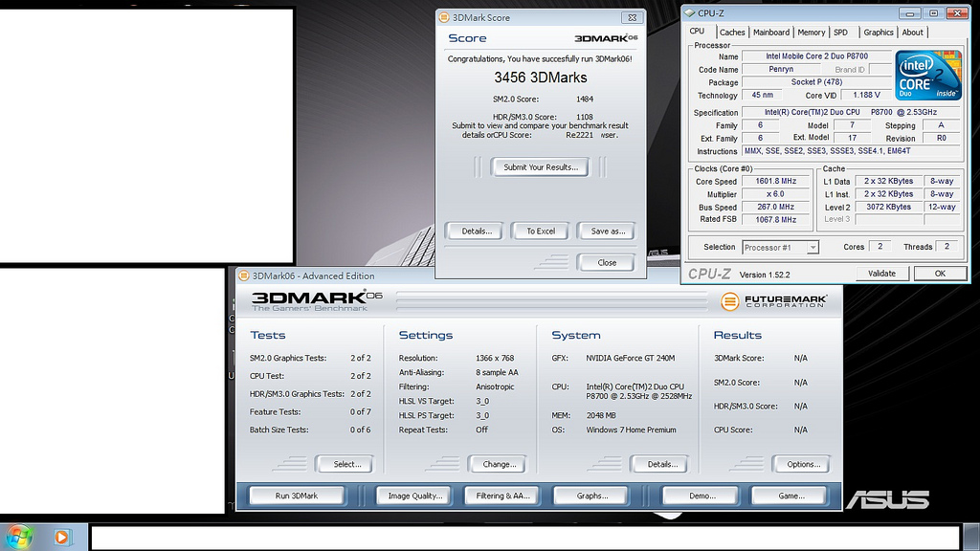Click the Details button in Score window
This screenshot has width=980, height=551.
coord(477,231)
